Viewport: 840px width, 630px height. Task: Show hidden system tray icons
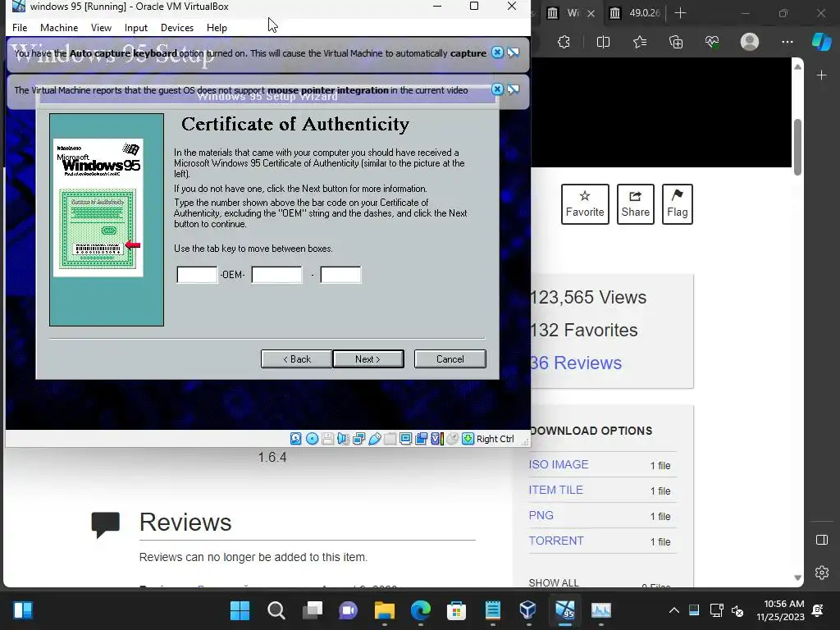(x=674, y=610)
